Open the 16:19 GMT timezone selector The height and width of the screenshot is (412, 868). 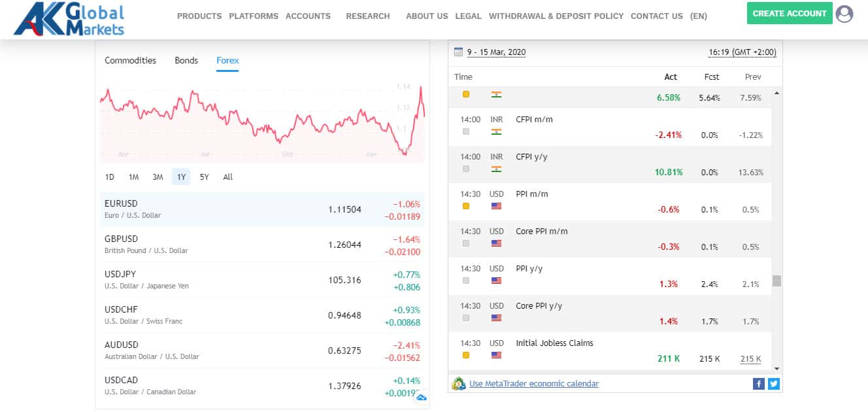tap(742, 52)
